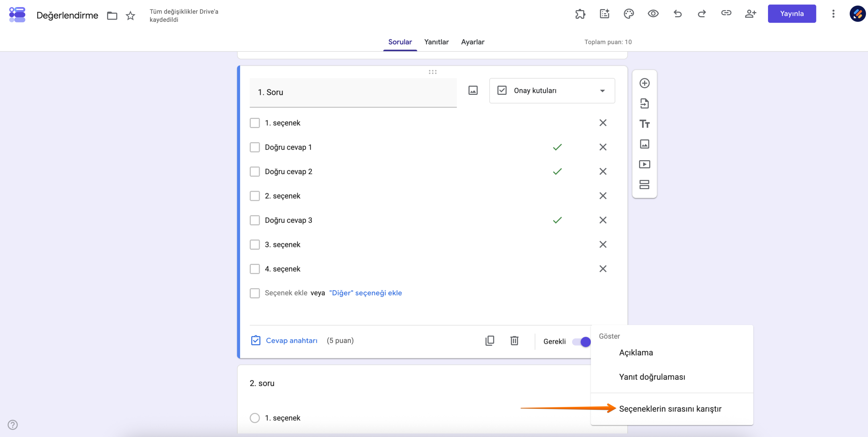Click the Doğru cevap 3 option text

click(x=288, y=221)
